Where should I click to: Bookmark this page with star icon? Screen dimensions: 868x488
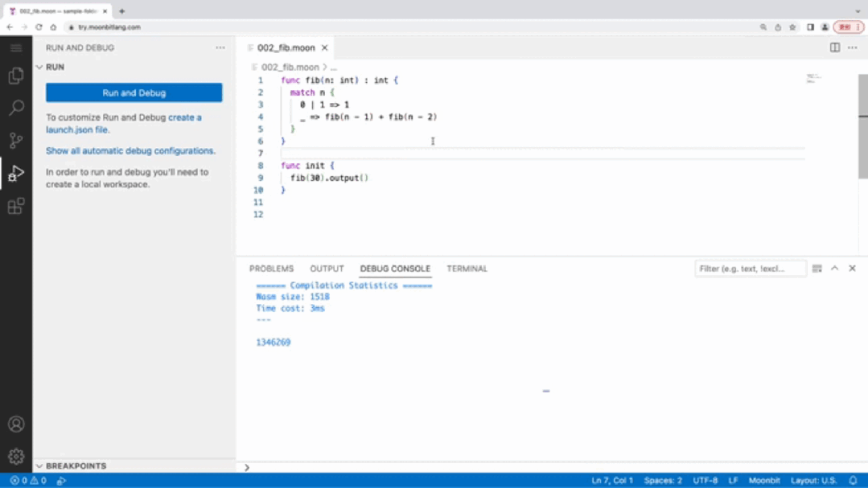click(792, 27)
